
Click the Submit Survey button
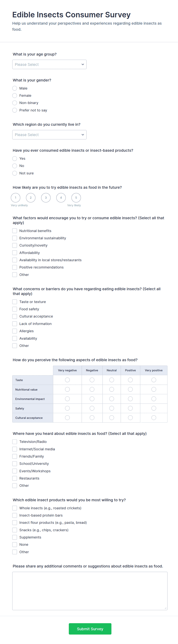point(90,629)
